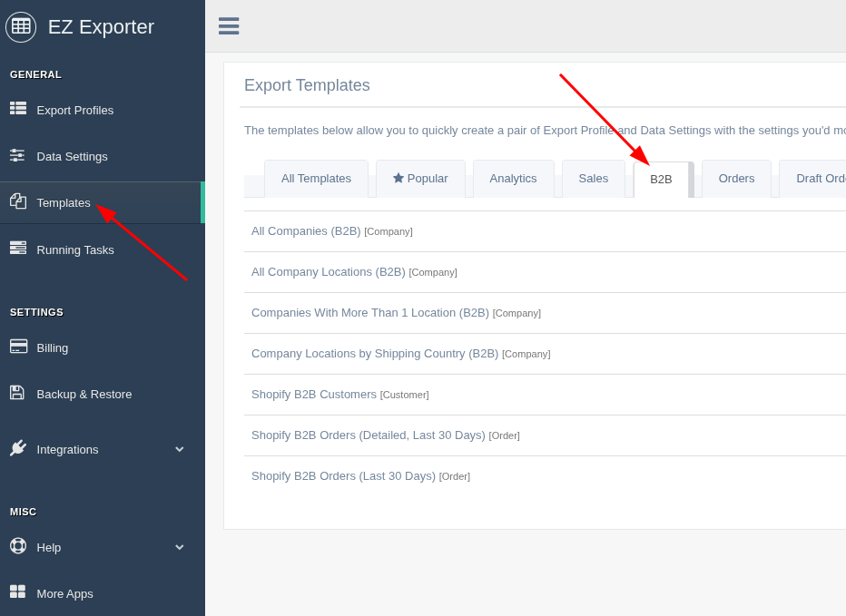Expand the Integrations chevron arrow
Screen dimensions: 846x616
(180, 449)
